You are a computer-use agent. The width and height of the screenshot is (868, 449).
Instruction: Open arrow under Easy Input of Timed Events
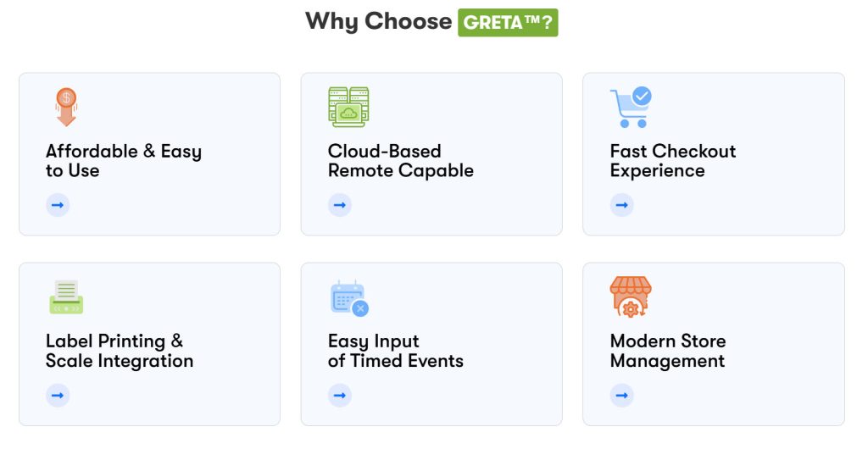click(340, 395)
